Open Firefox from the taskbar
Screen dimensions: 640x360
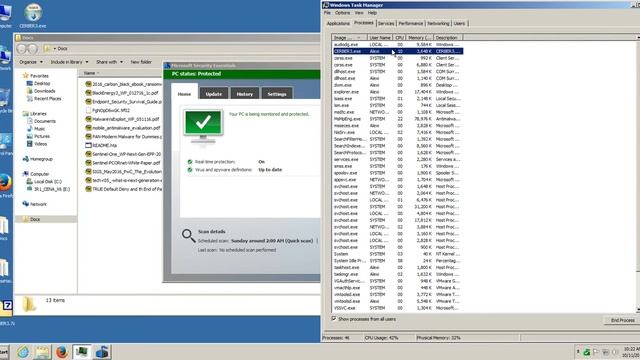pos(62,352)
